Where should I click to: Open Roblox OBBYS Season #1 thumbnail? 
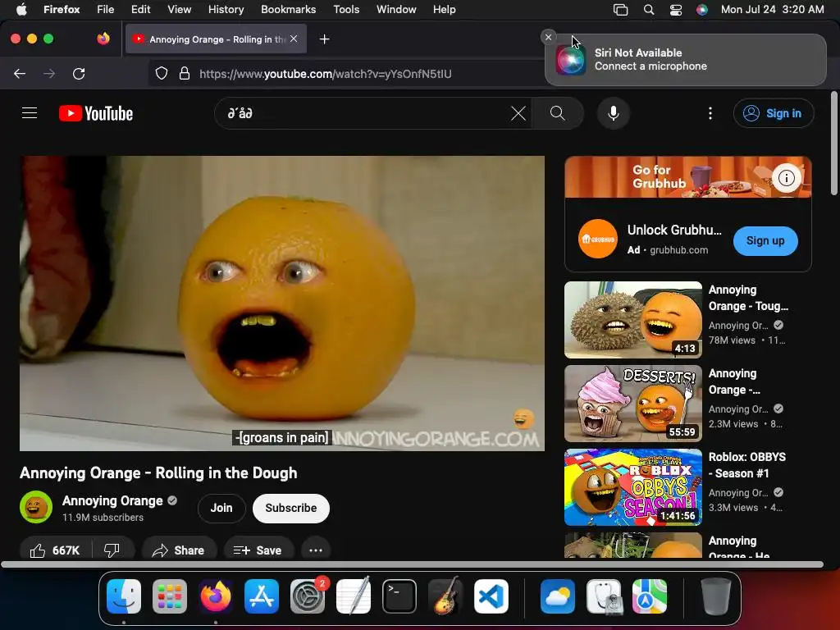coord(633,487)
